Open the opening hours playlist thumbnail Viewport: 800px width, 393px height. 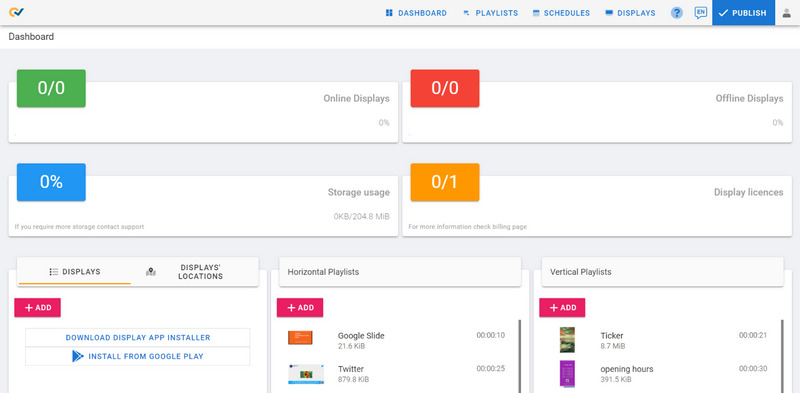pyautogui.click(x=567, y=374)
